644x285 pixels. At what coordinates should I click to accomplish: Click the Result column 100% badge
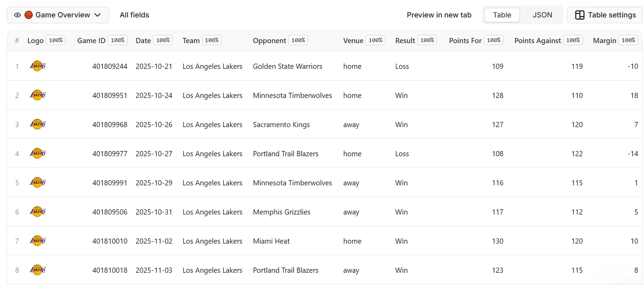click(x=427, y=40)
